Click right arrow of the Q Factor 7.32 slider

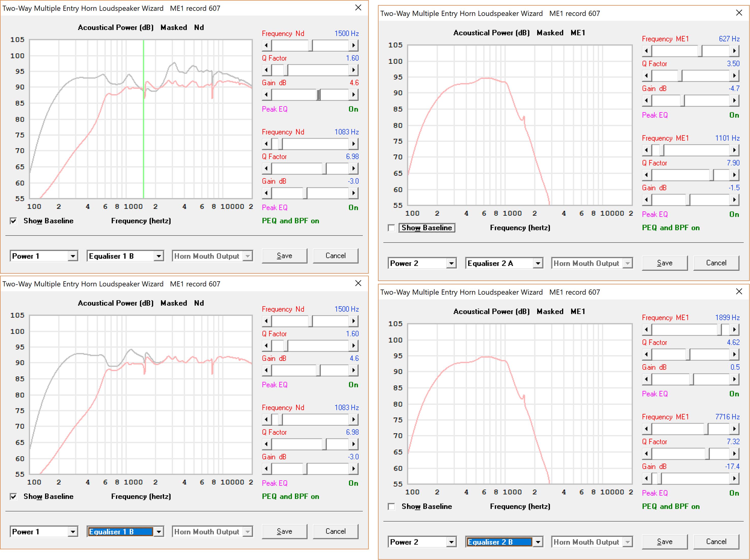pyautogui.click(x=734, y=454)
